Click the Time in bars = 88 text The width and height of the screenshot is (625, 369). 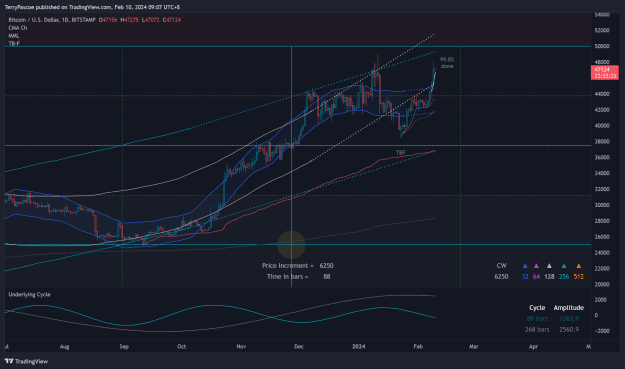click(x=299, y=277)
